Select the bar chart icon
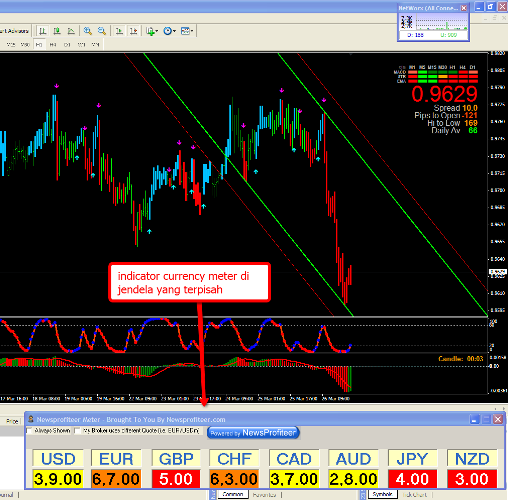The image size is (508, 500). (x=42, y=31)
